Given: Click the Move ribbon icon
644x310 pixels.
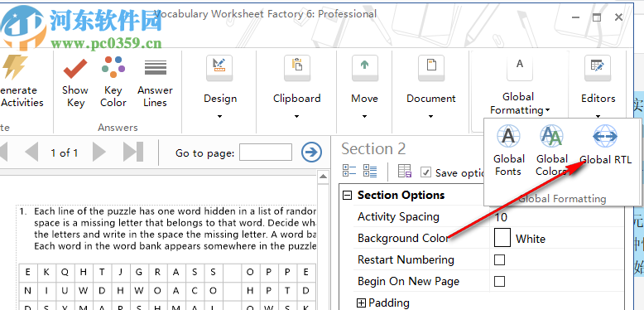Looking at the screenshot, I should tap(365, 68).
